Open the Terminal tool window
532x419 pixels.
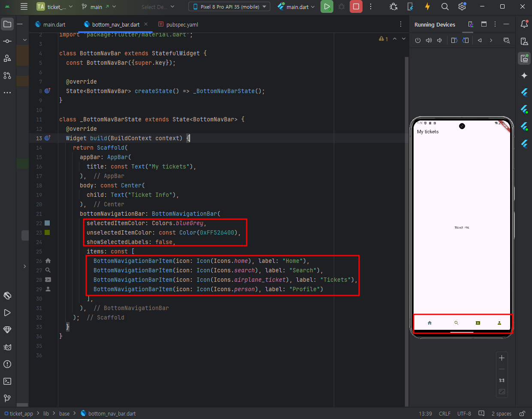(x=7, y=381)
